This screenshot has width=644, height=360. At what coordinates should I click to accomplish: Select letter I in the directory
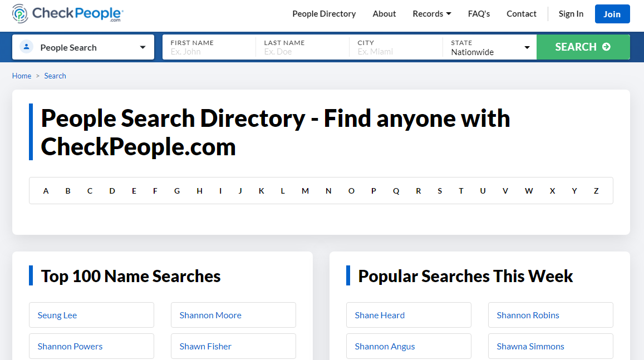[x=220, y=191]
